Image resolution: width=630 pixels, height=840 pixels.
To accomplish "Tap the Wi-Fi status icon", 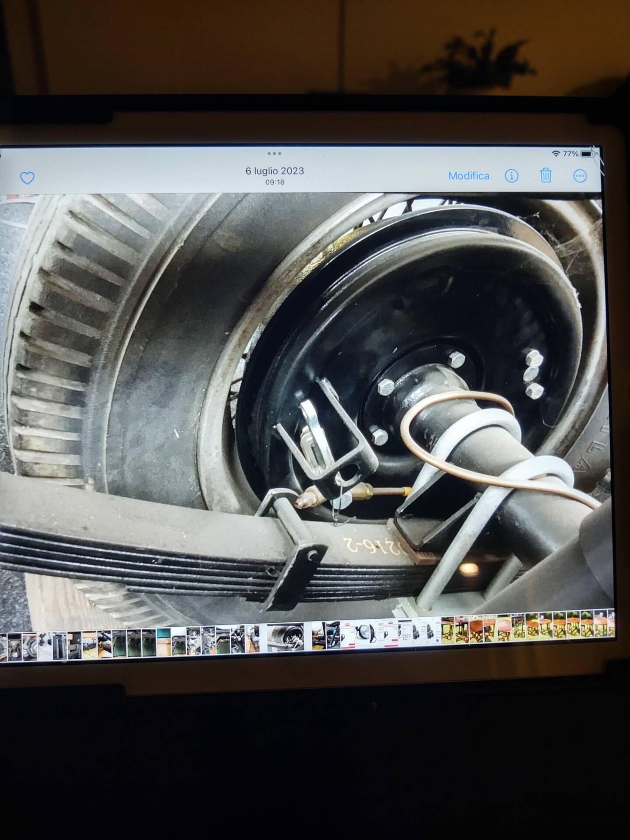I will [556, 154].
